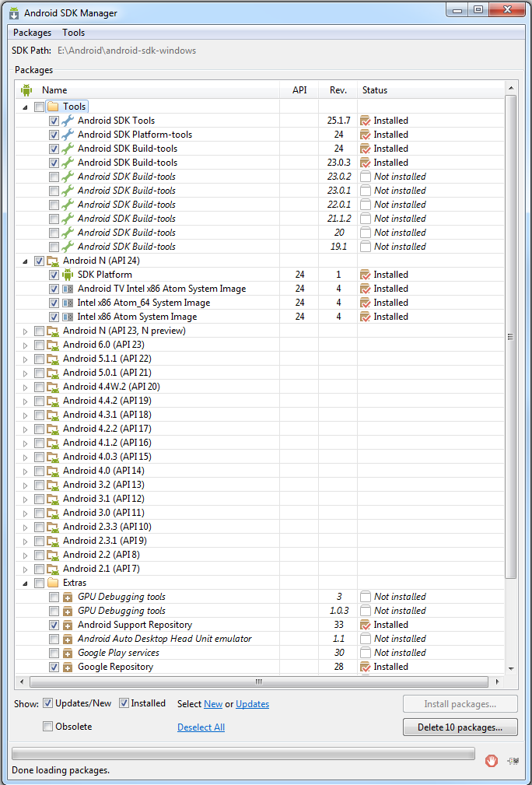Open the Packages menu
This screenshot has width=532, height=785.
[x=32, y=33]
